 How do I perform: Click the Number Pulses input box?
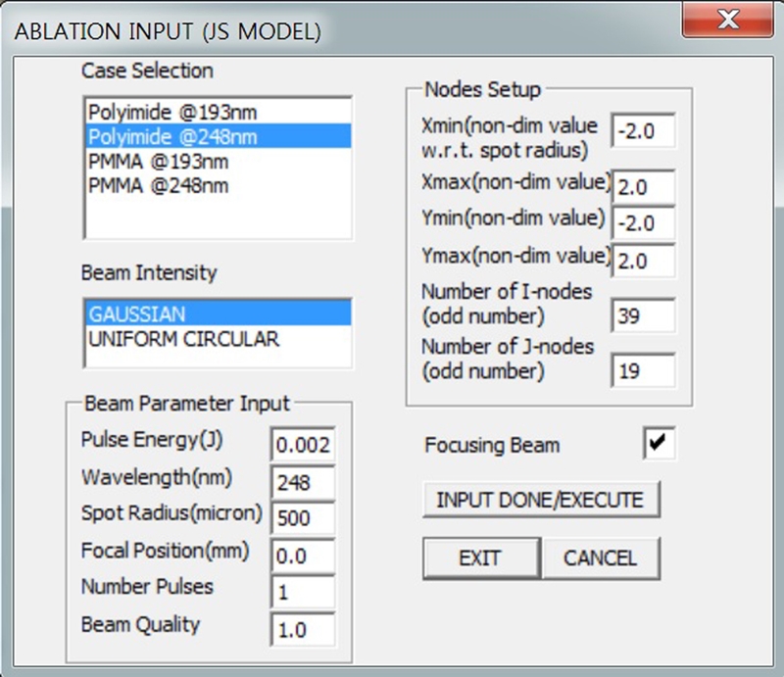coord(304,592)
